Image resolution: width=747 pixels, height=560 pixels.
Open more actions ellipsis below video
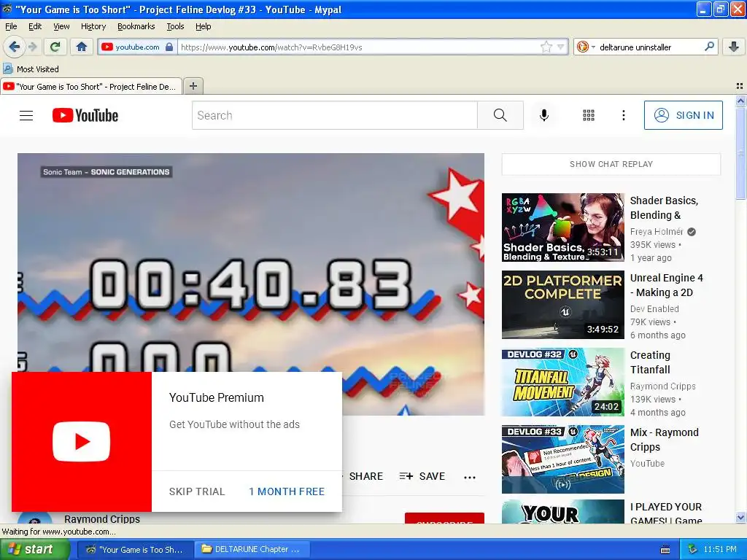470,477
